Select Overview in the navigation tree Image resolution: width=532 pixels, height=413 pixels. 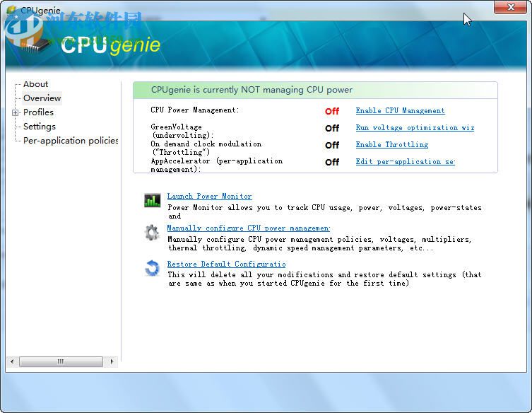42,98
